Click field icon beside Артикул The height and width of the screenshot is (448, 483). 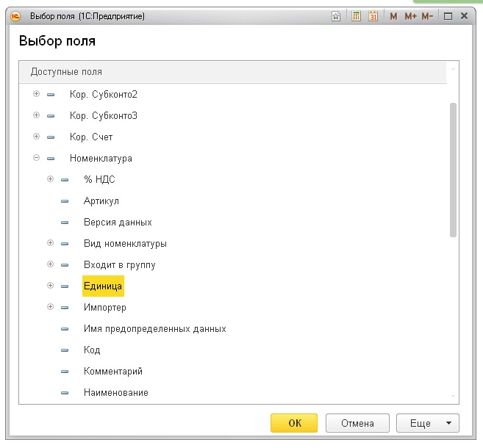65,201
